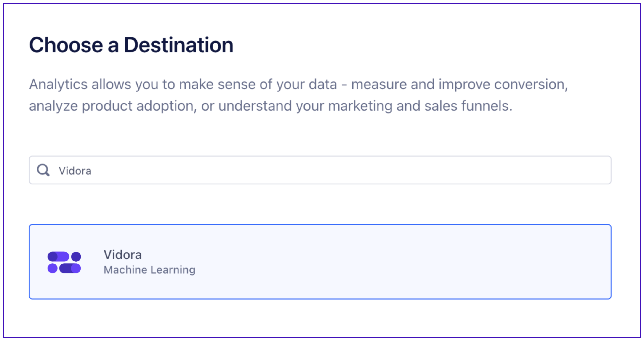Click the typed "Vidora" text in search box
The image size is (644, 341).
75,171
